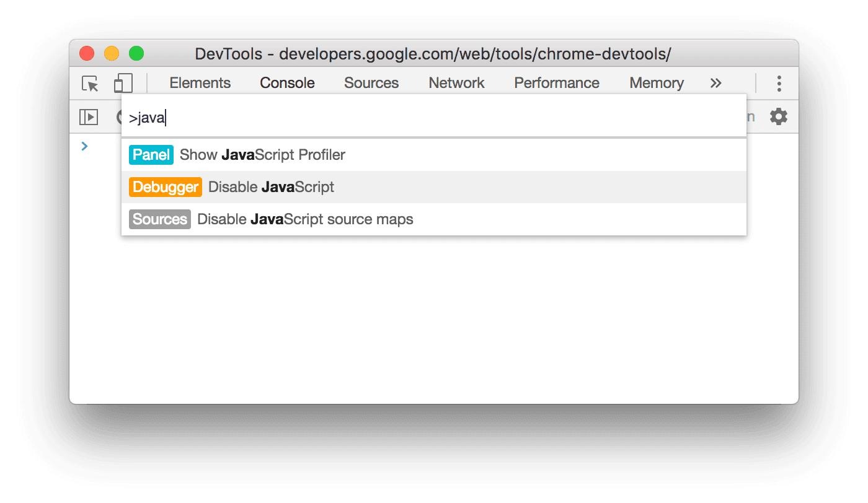
Task: Maximize the window with the green button
Action: click(136, 54)
